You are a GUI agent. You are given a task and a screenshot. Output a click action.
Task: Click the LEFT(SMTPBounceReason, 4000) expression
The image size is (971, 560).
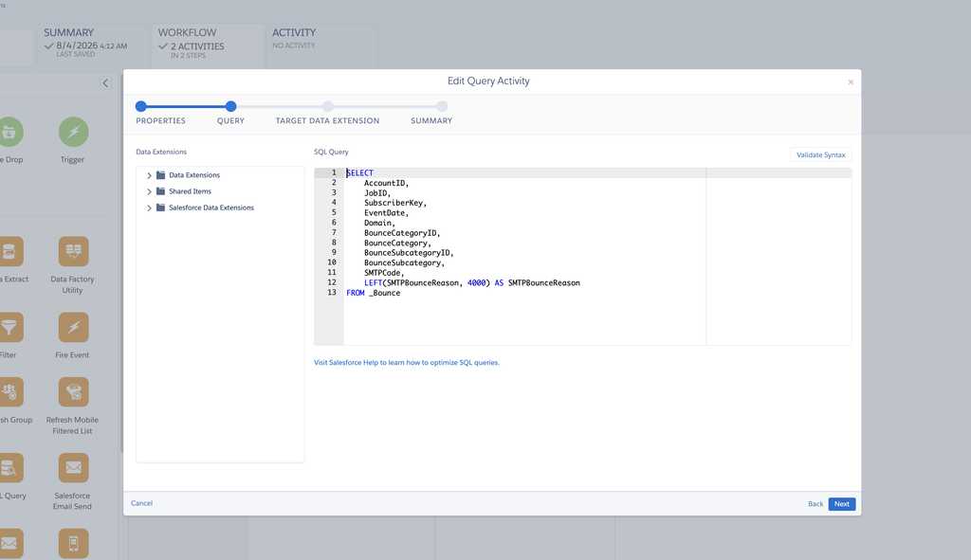click(x=427, y=282)
